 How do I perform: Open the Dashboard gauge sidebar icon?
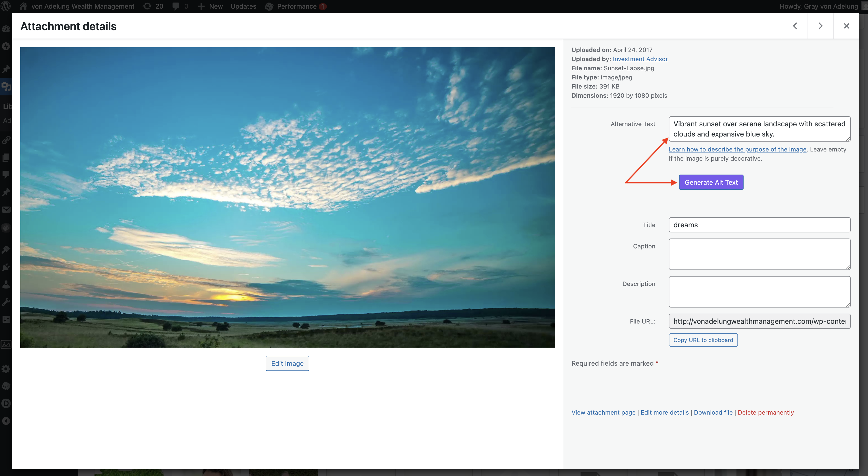tap(6, 29)
